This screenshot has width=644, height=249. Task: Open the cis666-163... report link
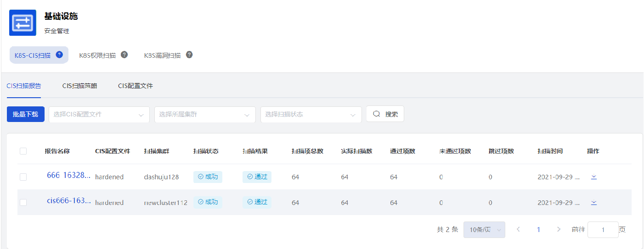69,201
